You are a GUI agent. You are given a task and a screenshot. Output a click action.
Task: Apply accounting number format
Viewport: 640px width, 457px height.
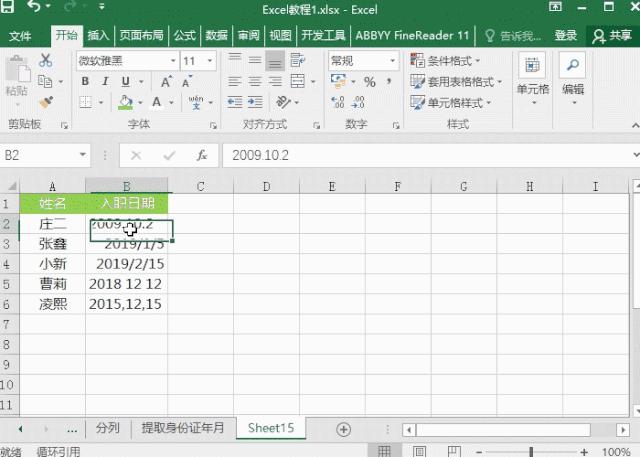click(x=338, y=81)
